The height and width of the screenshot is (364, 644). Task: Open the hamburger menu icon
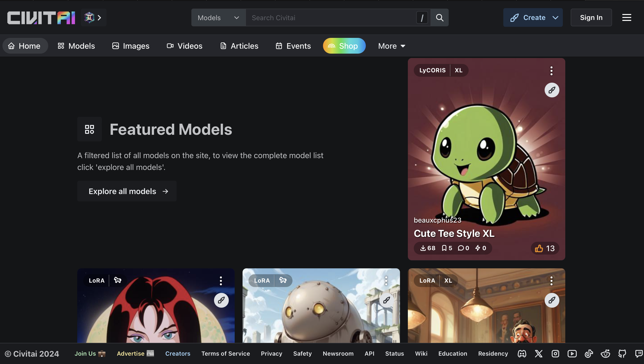pos(627,17)
